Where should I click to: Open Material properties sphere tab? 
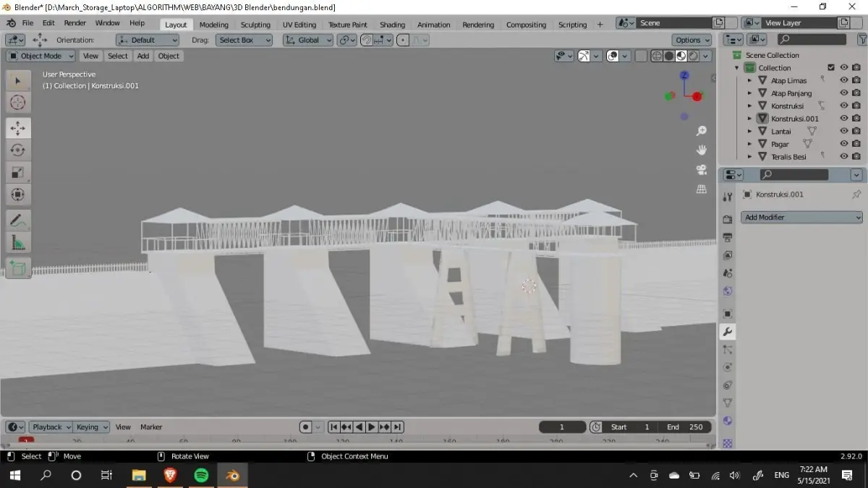[728, 421]
